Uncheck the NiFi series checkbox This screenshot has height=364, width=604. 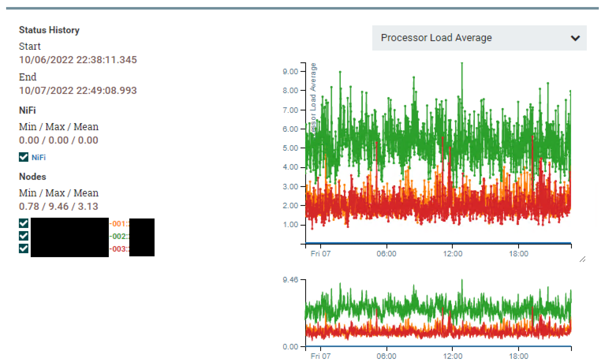pos(24,157)
